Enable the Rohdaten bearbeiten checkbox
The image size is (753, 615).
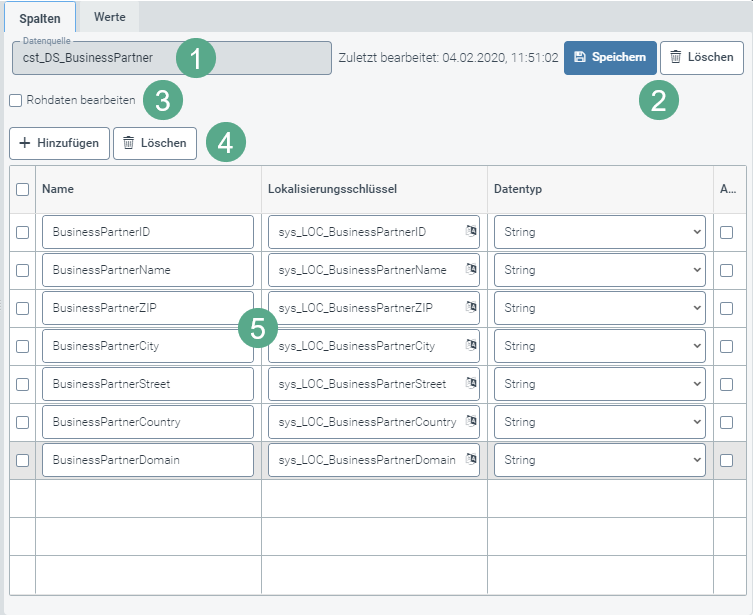click(16, 101)
